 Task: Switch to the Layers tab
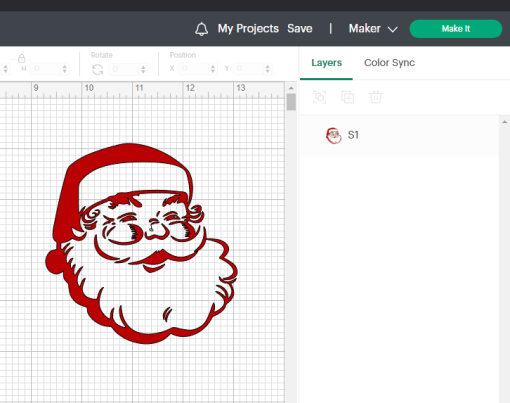(x=326, y=63)
